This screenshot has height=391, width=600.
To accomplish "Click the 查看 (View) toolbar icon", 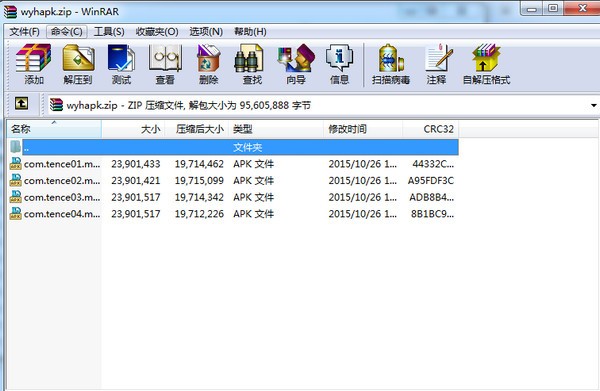I will 165,58.
